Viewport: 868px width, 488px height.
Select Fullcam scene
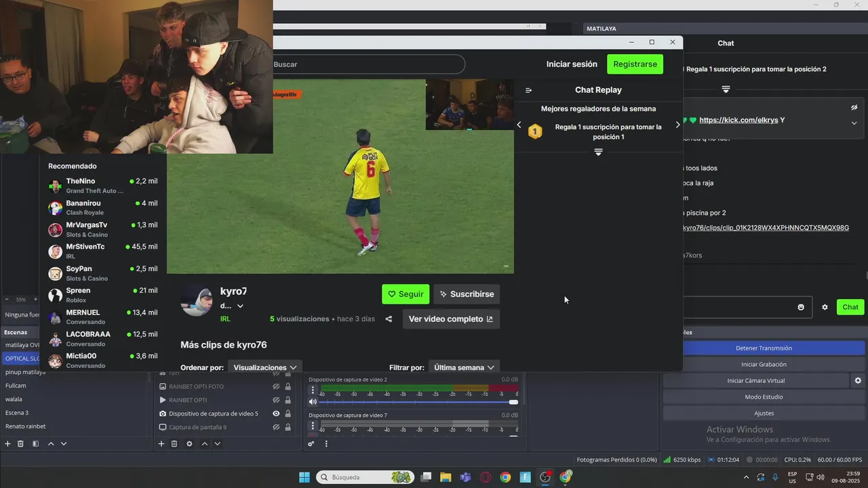click(16, 386)
